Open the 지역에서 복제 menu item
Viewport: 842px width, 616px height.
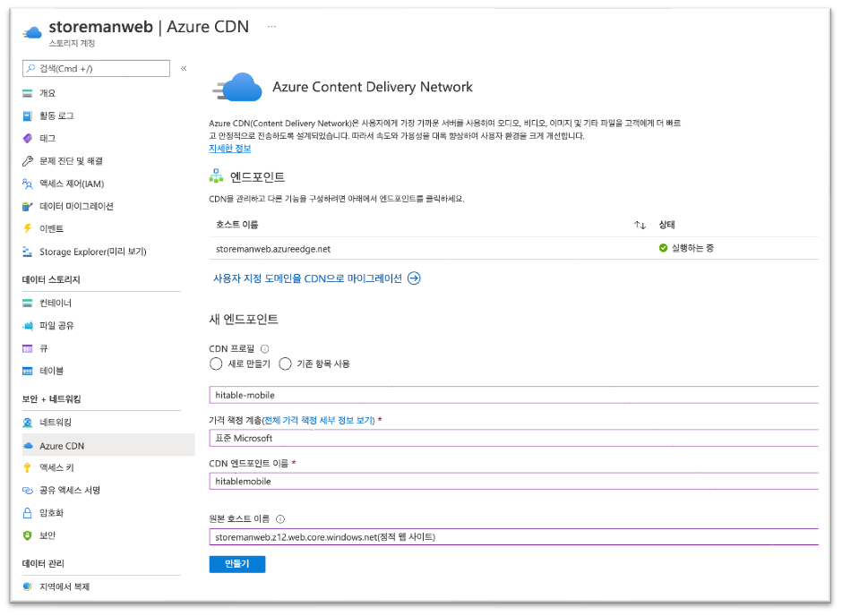click(64, 587)
